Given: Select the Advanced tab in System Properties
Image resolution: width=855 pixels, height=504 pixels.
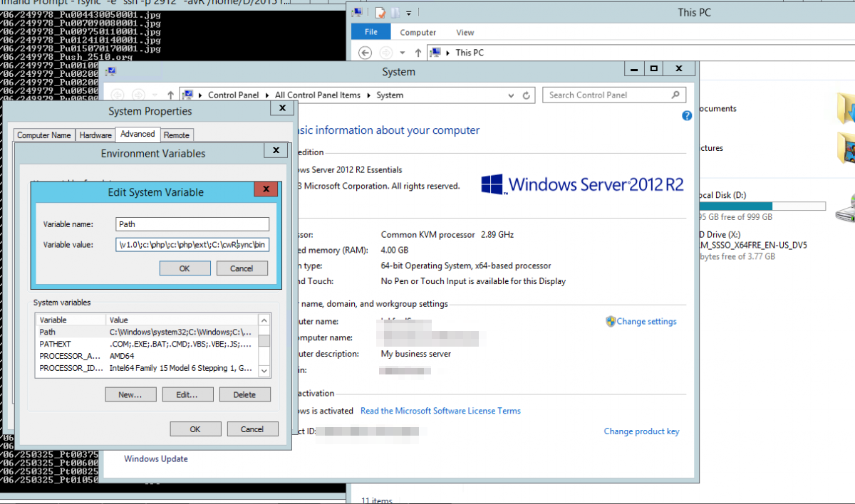Looking at the screenshot, I should pos(138,134).
